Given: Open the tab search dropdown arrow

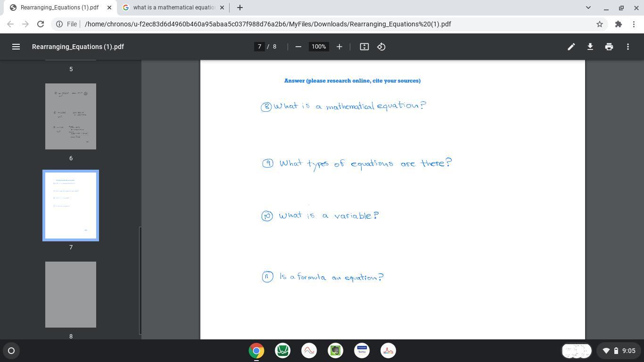Looking at the screenshot, I should click(x=588, y=8).
